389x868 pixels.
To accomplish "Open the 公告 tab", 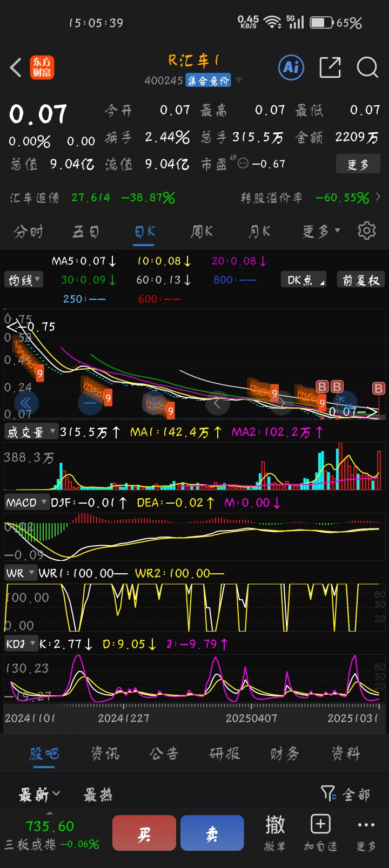I will point(164,753).
